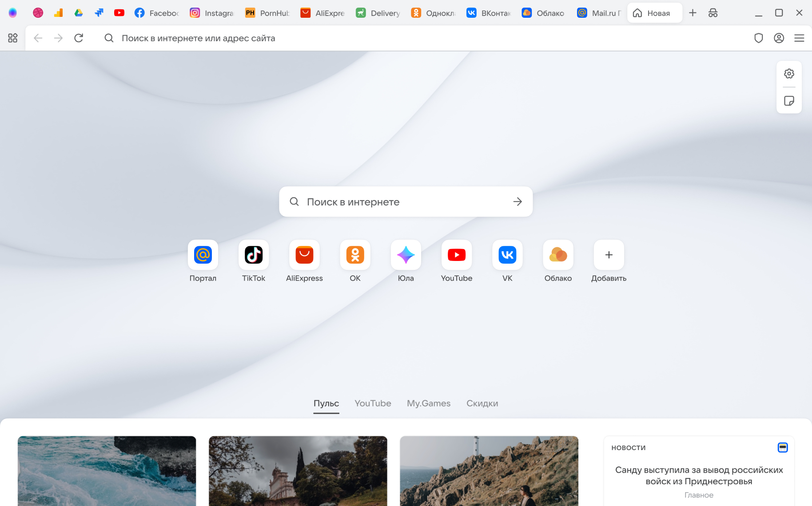Click the Atom browser logo icon
Viewport: 812px width, 506px height.
coord(13,13)
